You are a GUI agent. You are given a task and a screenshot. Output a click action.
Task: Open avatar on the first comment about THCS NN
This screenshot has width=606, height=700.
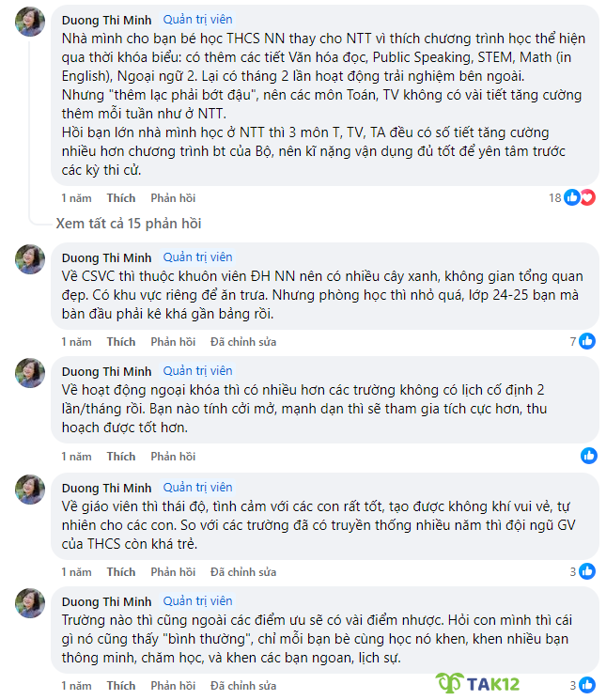click(x=31, y=23)
